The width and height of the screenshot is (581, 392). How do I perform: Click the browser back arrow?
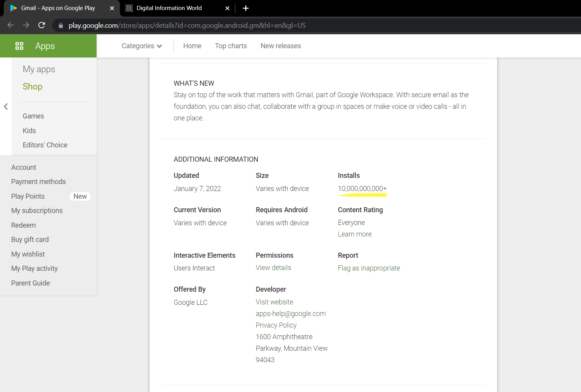(10, 25)
